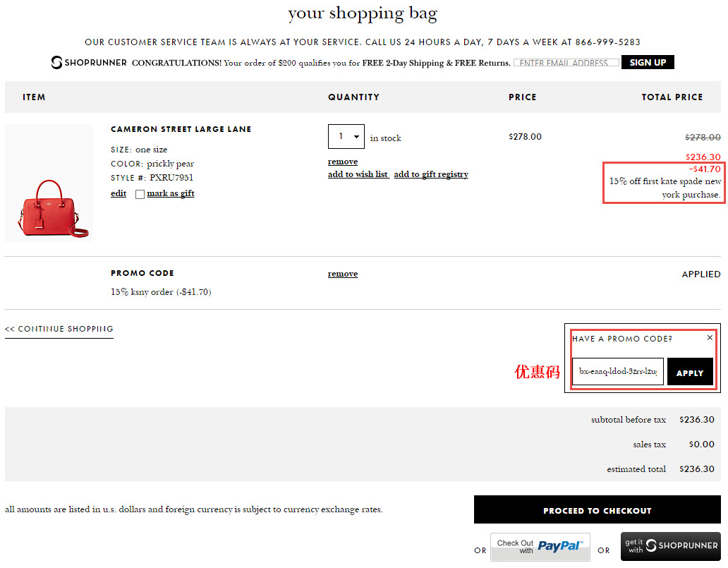Proceed to checkout
Viewport: 728px width, 568px height.
point(597,510)
